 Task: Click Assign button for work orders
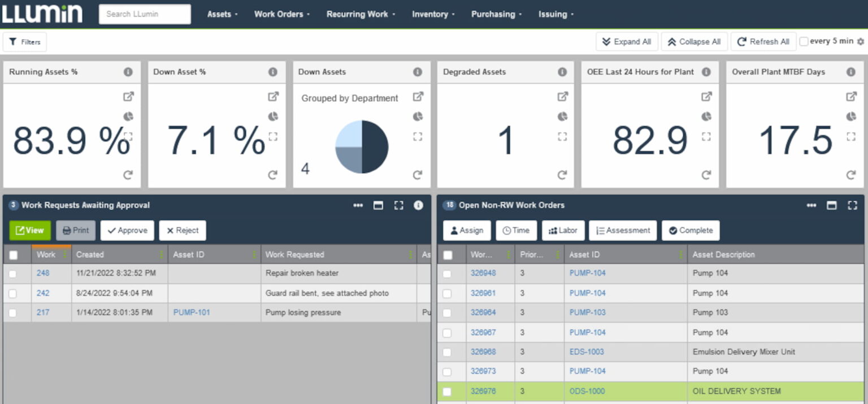(x=467, y=231)
